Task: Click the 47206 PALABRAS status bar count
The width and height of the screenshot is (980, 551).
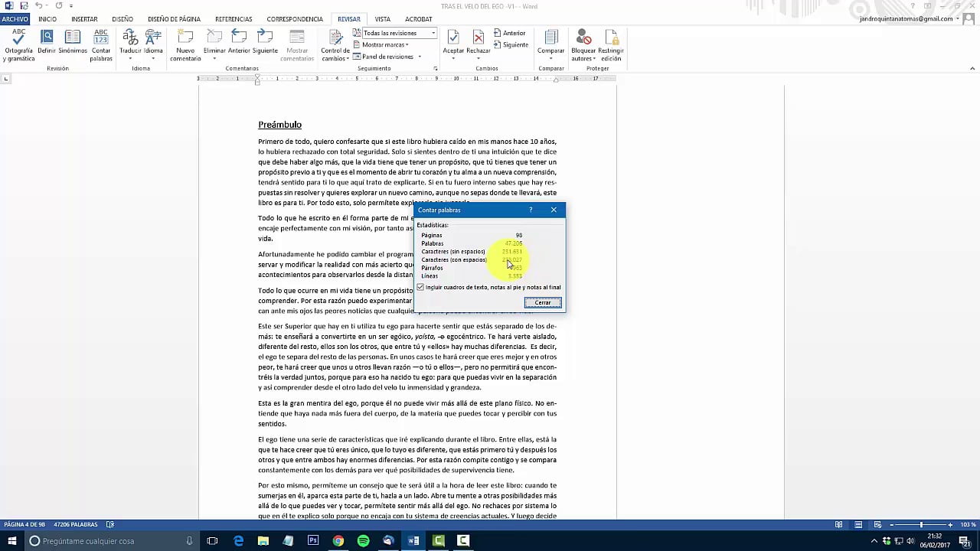Action: point(74,525)
